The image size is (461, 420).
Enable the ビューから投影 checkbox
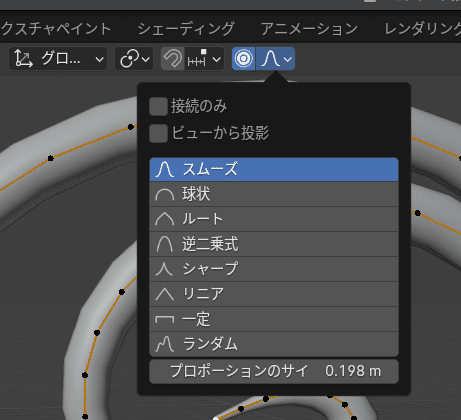(158, 133)
